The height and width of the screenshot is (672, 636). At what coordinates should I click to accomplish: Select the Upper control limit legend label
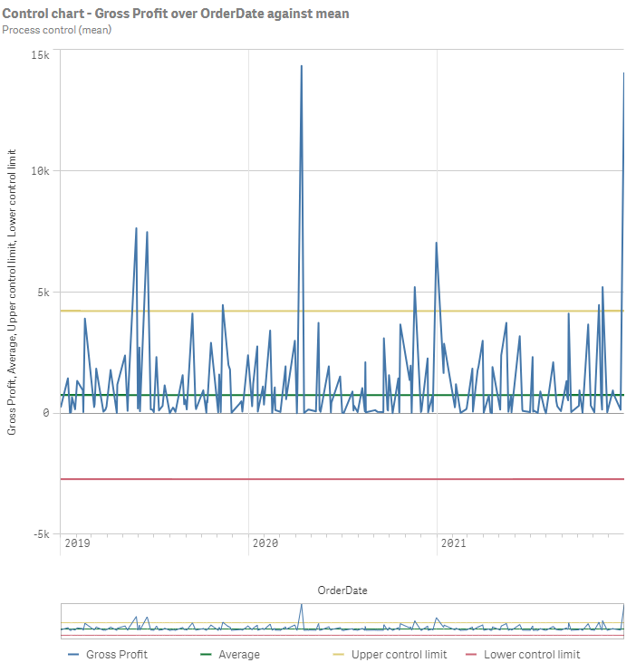click(x=399, y=655)
